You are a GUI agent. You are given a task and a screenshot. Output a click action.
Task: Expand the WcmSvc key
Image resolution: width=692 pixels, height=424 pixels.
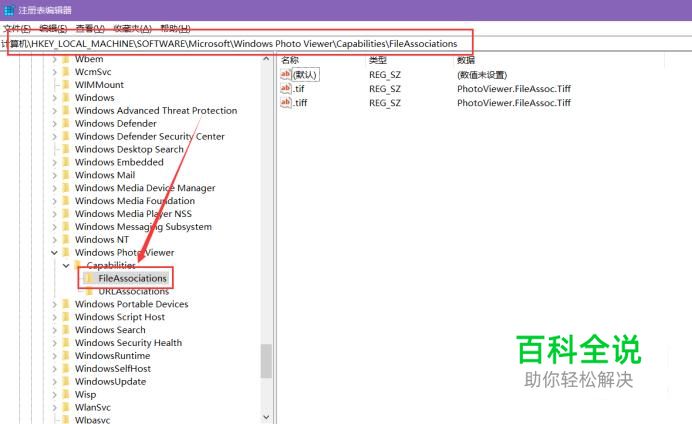click(x=54, y=72)
